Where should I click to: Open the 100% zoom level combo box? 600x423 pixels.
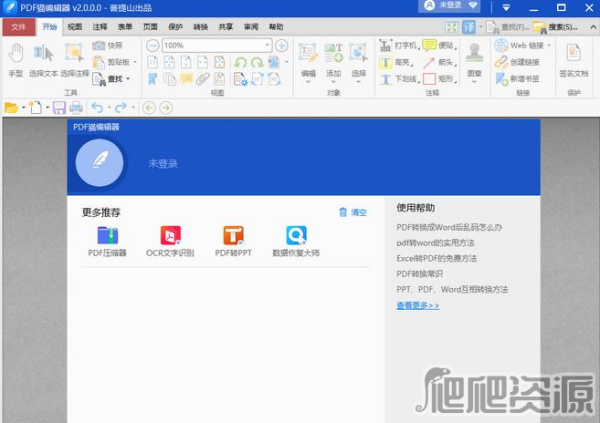217,46
